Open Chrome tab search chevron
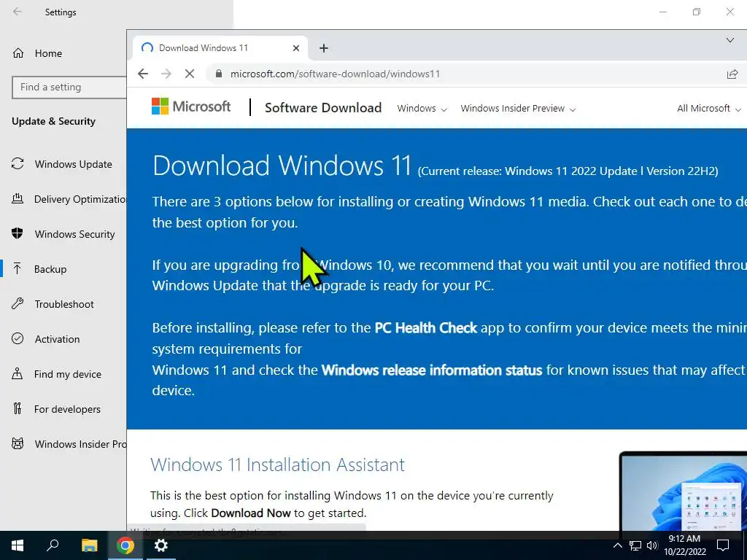This screenshot has width=747, height=560. [729, 40]
